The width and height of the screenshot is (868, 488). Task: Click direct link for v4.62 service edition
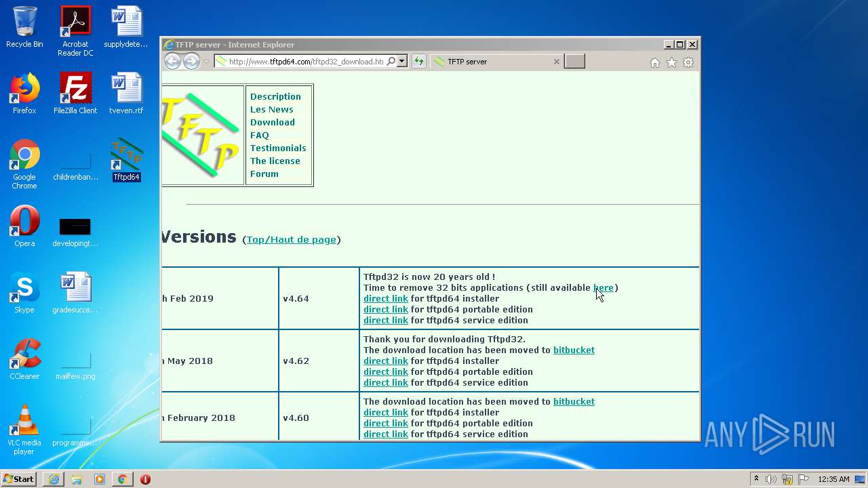click(386, 382)
